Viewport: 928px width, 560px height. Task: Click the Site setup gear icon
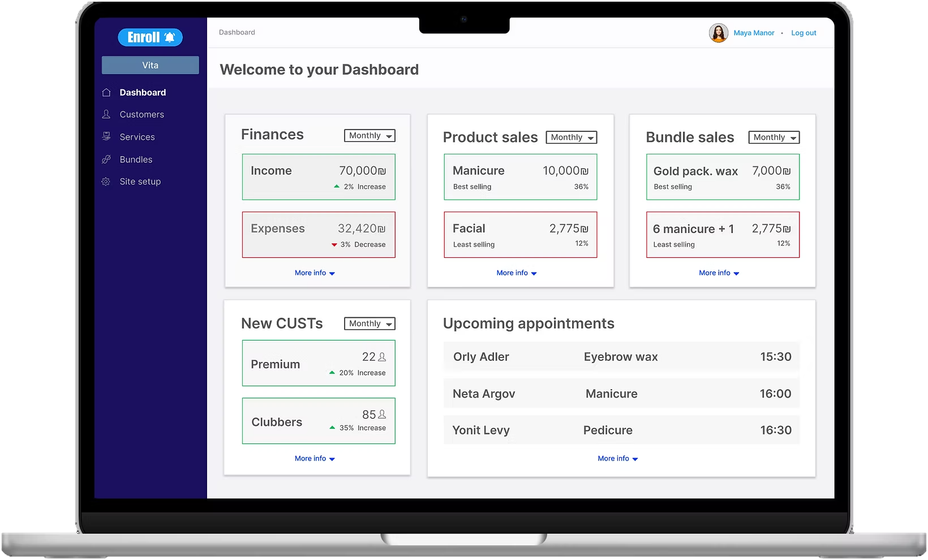click(x=106, y=182)
